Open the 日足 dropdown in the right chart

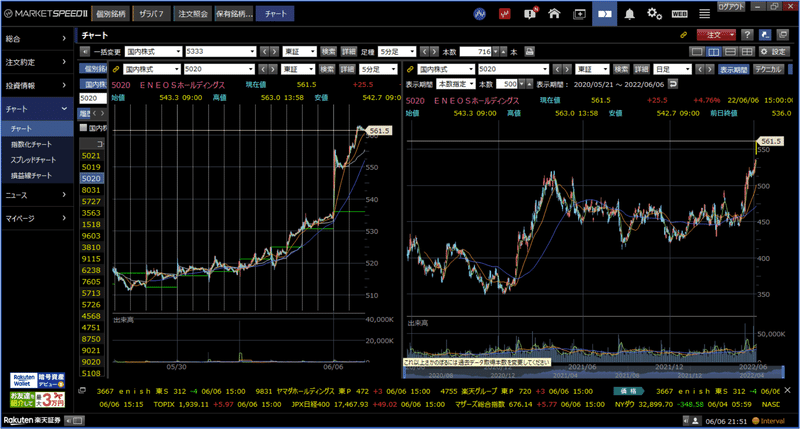[x=672, y=69]
